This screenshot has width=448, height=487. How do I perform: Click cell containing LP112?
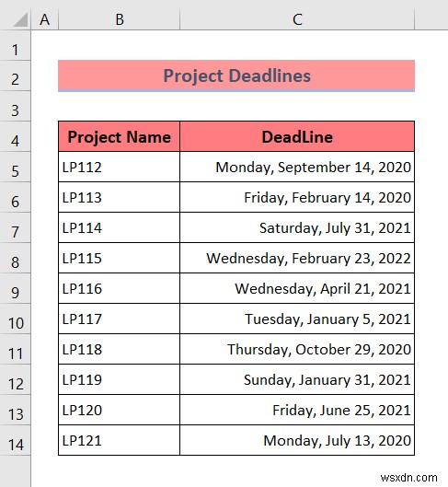tap(120, 168)
